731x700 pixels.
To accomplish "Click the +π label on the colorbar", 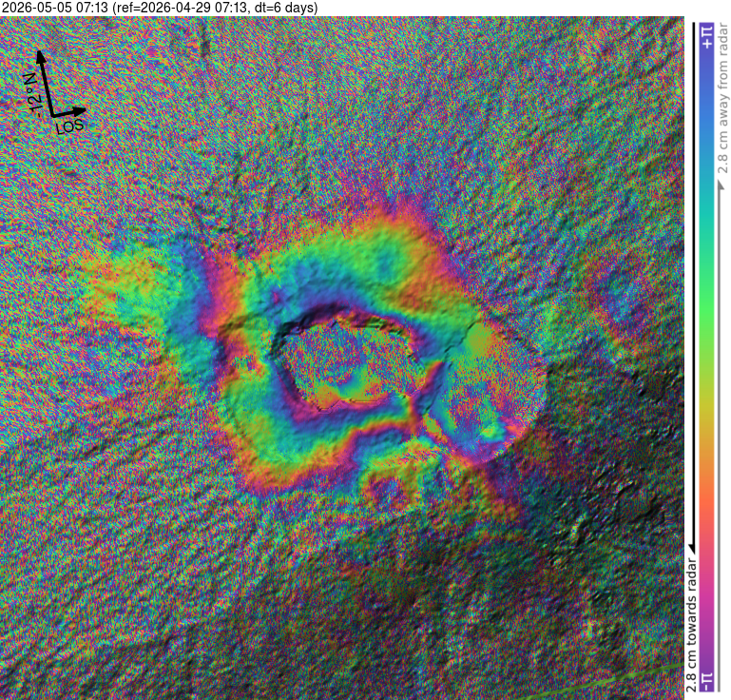I will coord(707,37).
